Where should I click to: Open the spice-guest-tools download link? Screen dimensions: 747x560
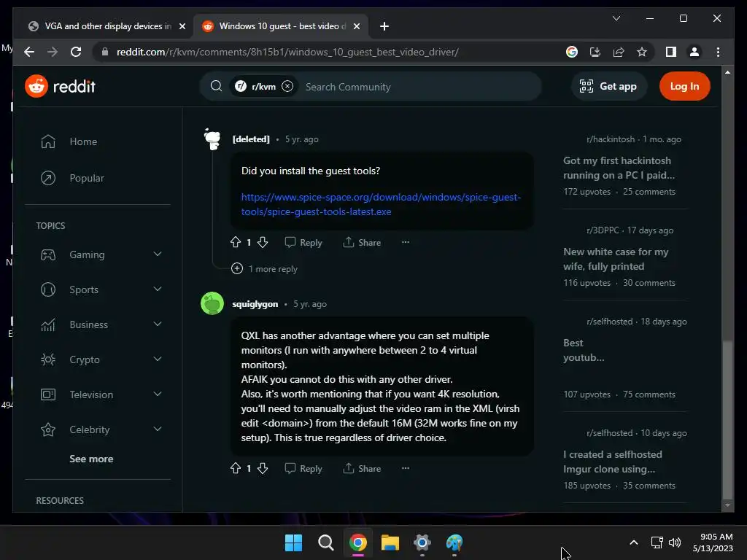click(381, 204)
